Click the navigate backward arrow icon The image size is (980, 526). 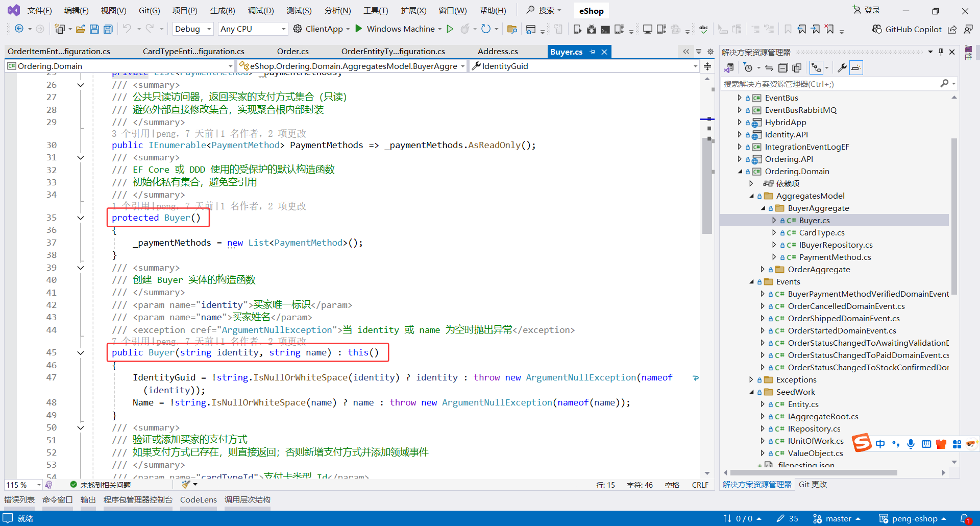pos(19,29)
